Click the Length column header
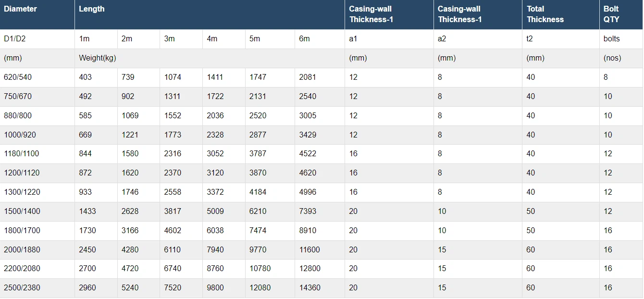The height and width of the screenshot is (299, 644). click(x=92, y=9)
